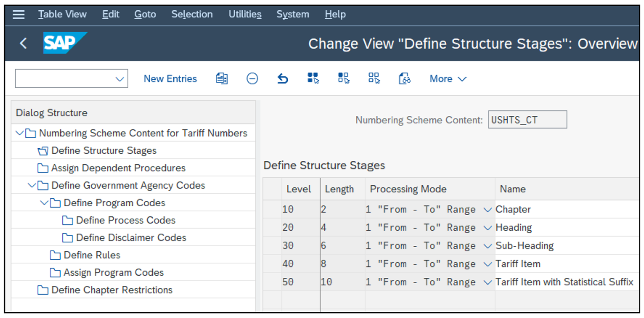Select Define Government Agency Codes tree item

[128, 185]
